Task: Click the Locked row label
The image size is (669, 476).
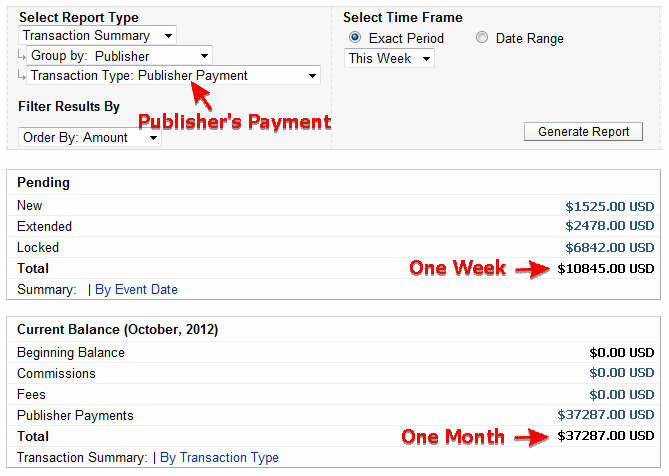Action: coord(38,248)
